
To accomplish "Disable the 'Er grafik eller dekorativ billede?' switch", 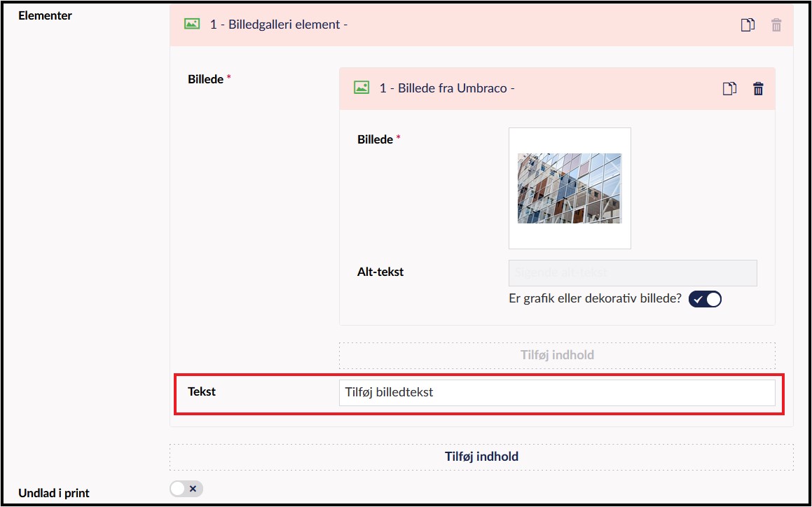I will (x=705, y=299).
